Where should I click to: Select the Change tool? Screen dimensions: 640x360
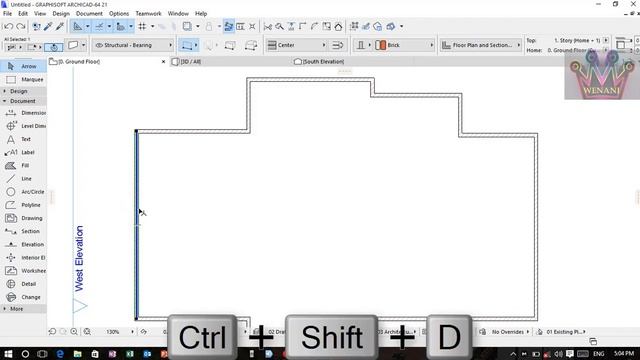click(x=24, y=297)
